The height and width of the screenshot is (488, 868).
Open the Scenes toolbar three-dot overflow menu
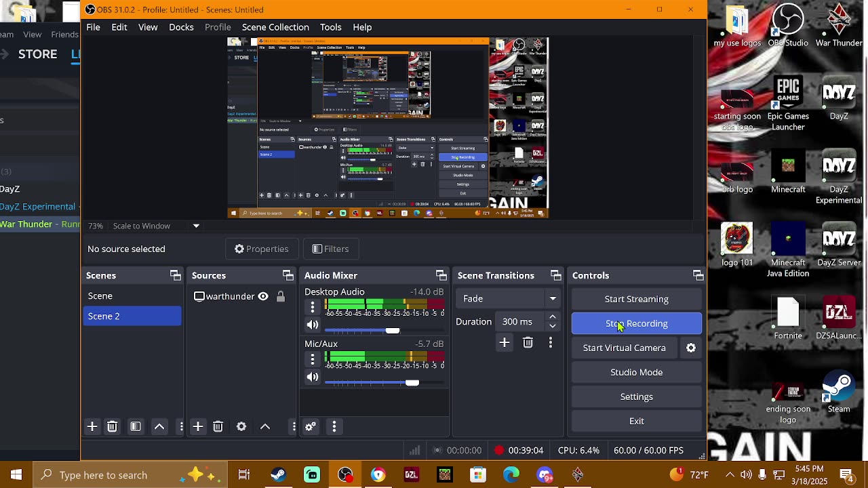tap(181, 426)
